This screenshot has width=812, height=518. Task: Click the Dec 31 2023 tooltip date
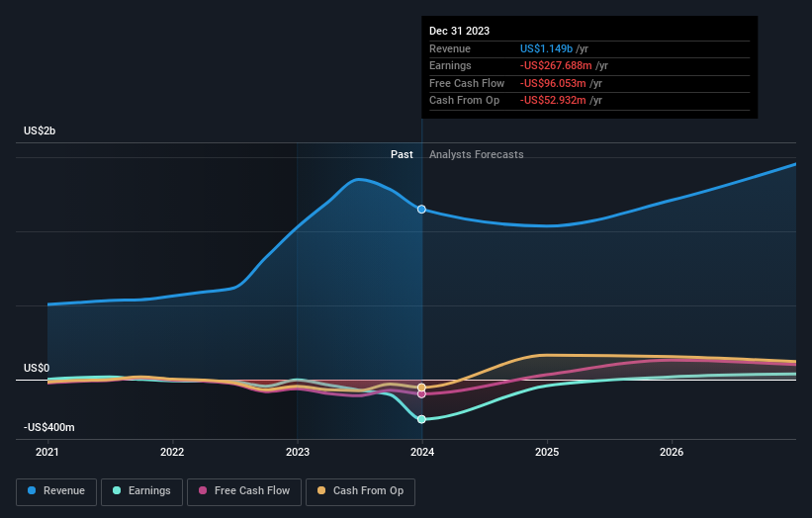point(459,31)
